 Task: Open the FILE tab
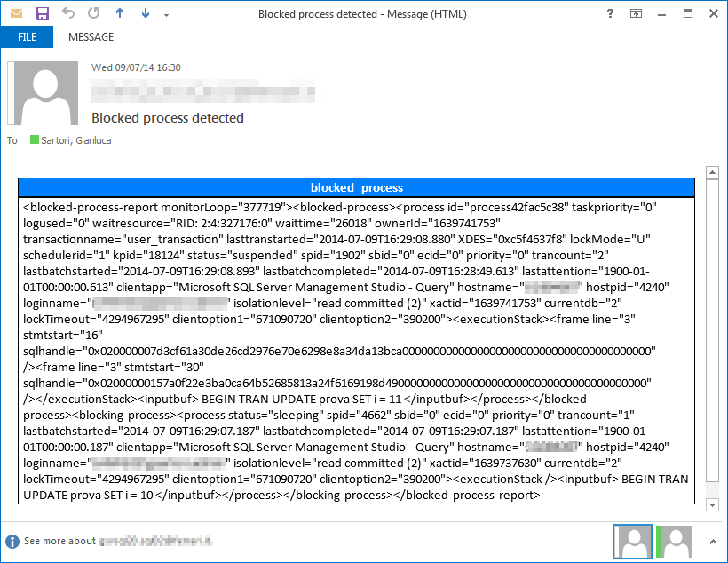pyautogui.click(x=27, y=37)
